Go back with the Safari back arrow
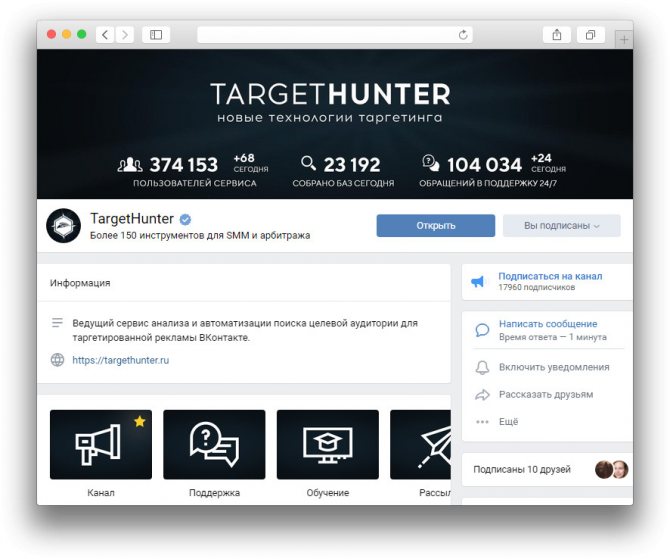670x559 pixels. coord(105,35)
